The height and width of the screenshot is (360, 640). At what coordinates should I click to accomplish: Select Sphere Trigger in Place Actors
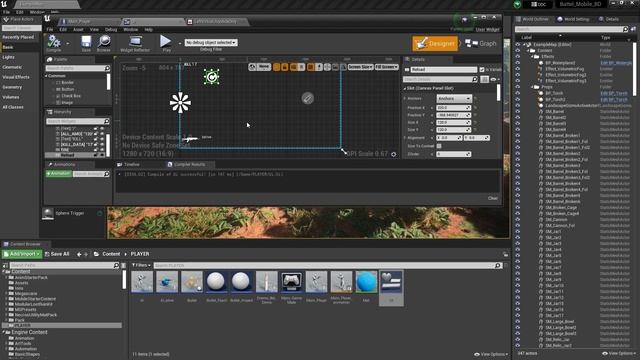pos(70,213)
